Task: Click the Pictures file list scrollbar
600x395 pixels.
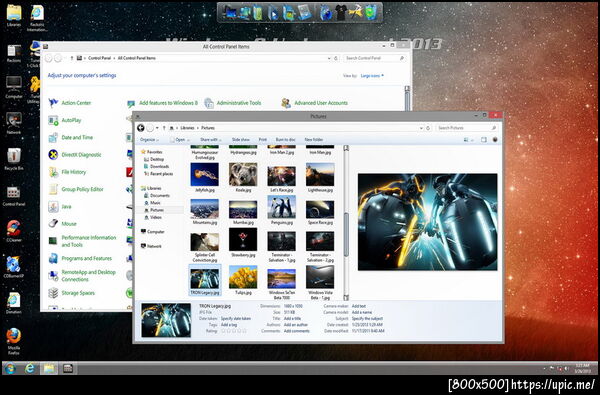Action: 346,234
